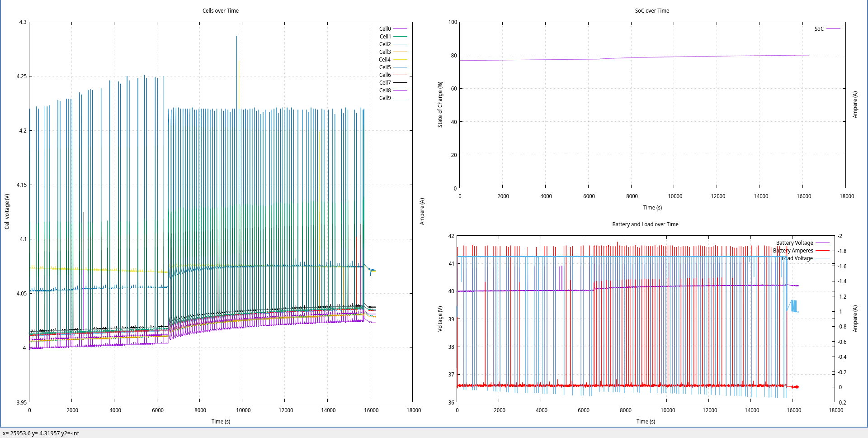Click the 42 tick label on Battery plot

click(451, 236)
